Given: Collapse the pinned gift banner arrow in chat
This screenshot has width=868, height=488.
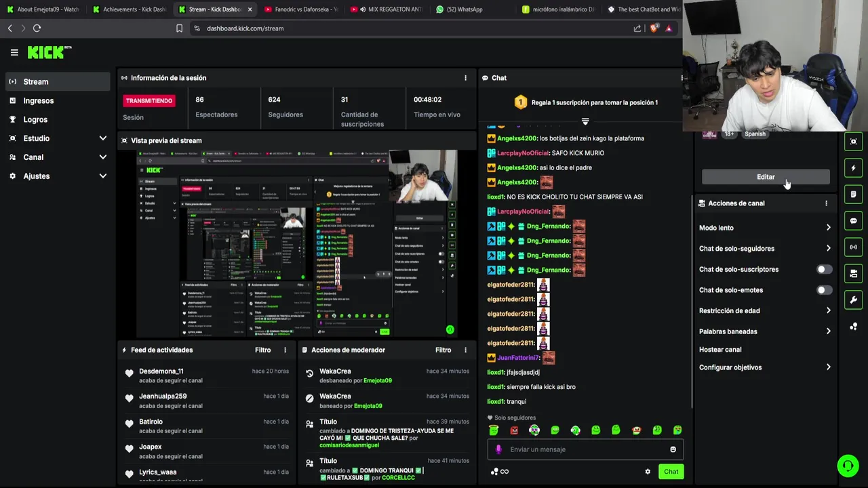Looking at the screenshot, I should (x=585, y=121).
